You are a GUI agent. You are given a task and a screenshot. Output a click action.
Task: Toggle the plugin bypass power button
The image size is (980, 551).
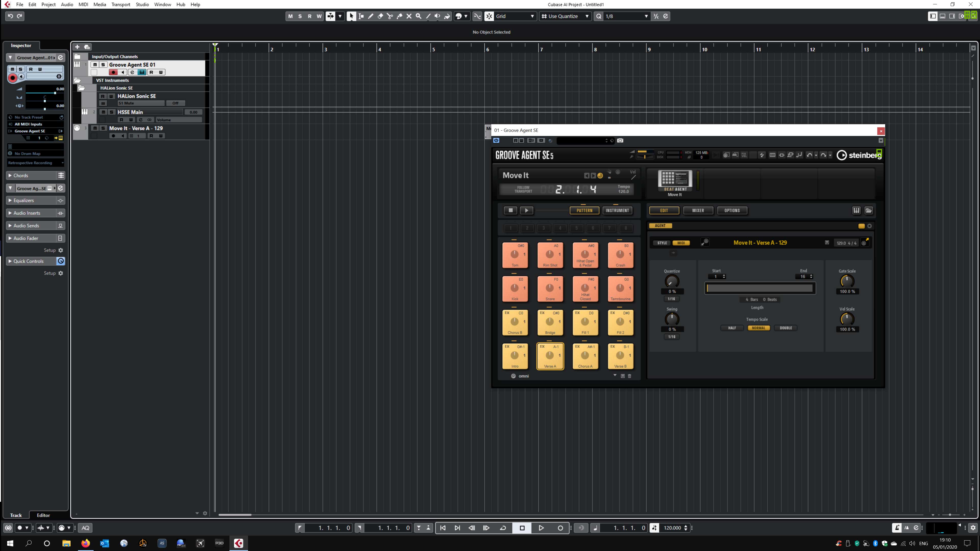496,141
